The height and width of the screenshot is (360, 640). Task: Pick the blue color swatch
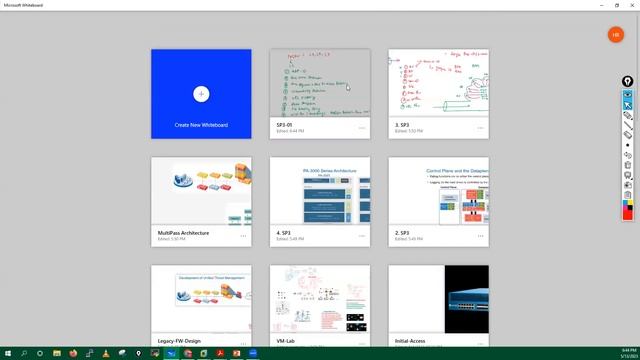pyautogui.click(x=625, y=203)
